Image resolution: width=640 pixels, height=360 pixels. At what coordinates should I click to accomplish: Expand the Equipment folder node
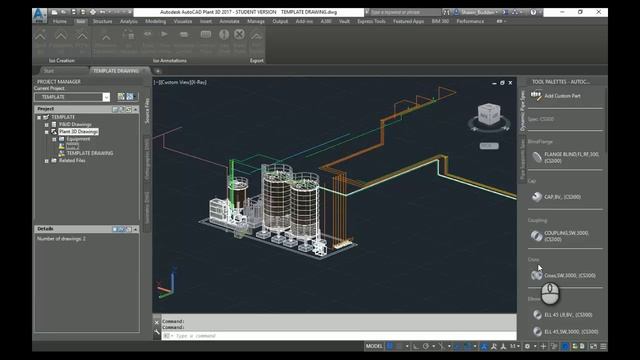(54, 139)
